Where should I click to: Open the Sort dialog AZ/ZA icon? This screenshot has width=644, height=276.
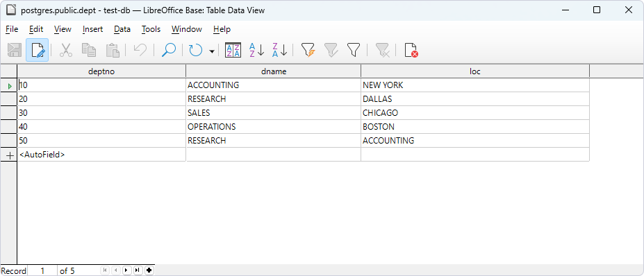[233, 50]
